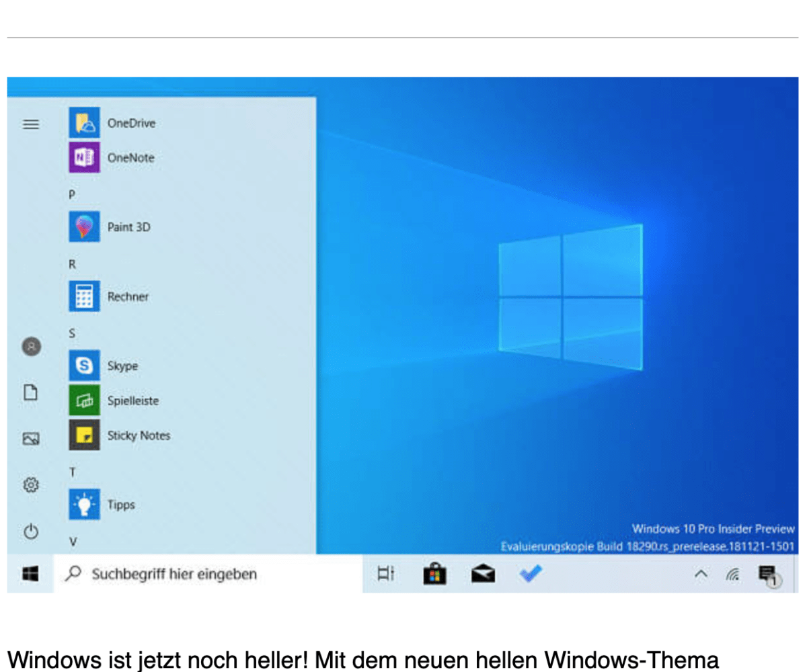Image resolution: width=807 pixels, height=672 pixels.
Task: Click the Tipps label text
Action: click(x=121, y=505)
